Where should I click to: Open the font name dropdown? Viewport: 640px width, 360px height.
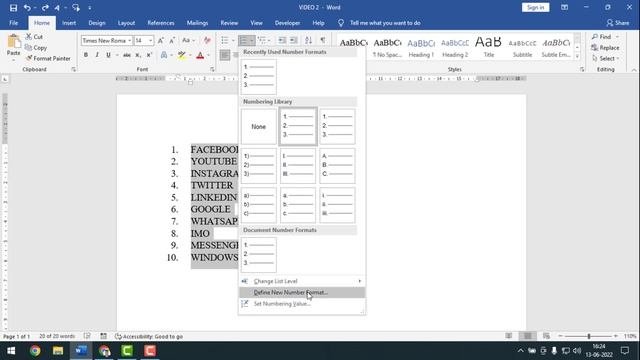(129, 40)
